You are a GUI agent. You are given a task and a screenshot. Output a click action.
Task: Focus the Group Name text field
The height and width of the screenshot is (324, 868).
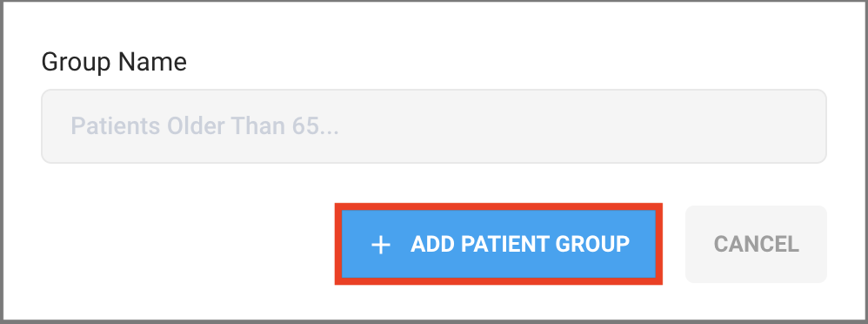[434, 126]
